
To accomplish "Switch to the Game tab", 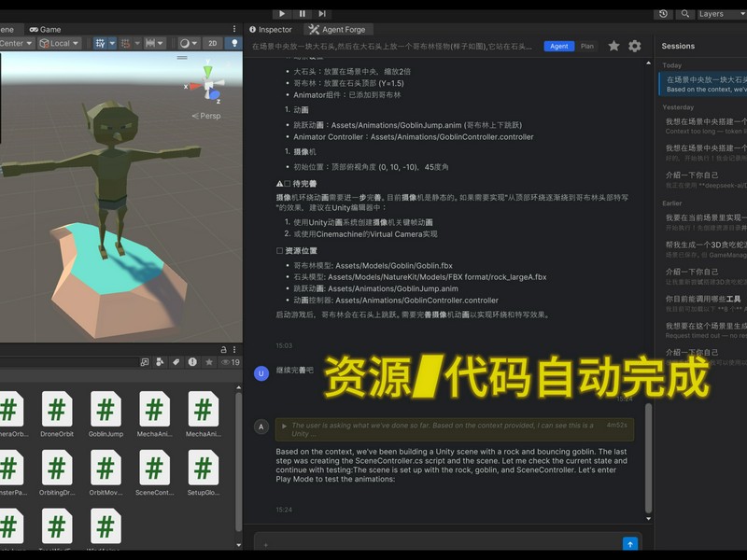I will coord(46,30).
